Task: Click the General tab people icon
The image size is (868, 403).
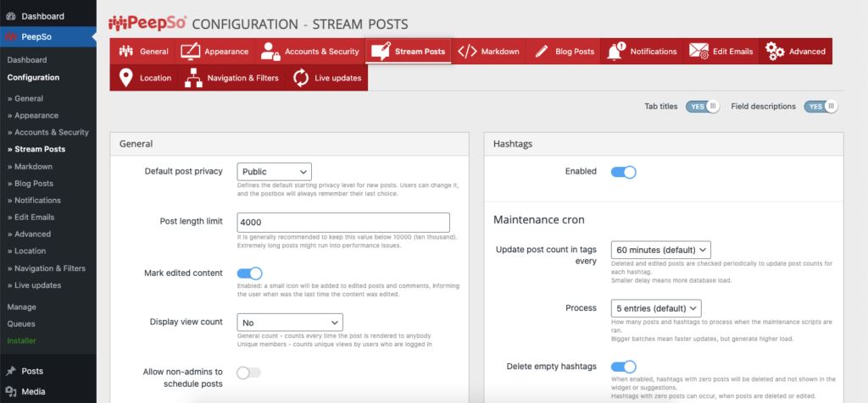Action: click(126, 52)
